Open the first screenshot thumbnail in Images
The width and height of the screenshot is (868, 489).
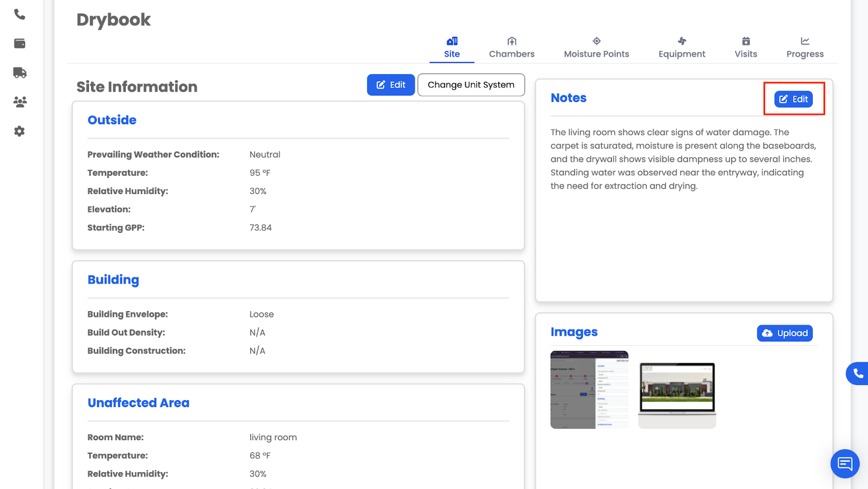tap(589, 390)
